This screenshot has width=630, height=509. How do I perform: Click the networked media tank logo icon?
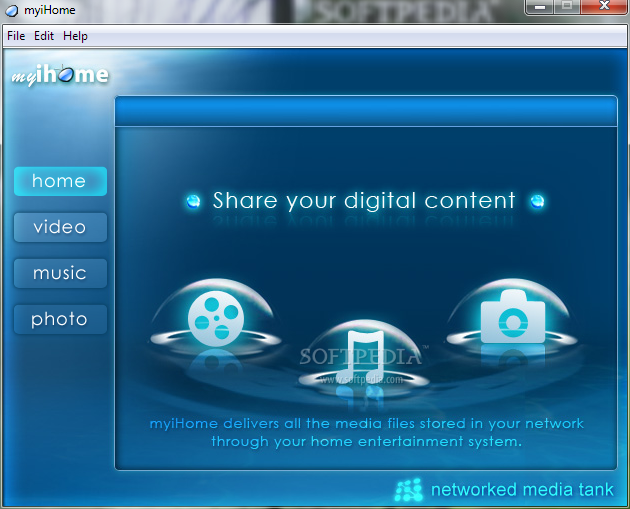(409, 490)
